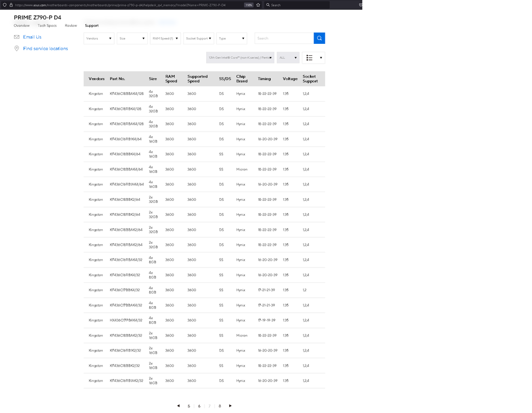
Task: Click the envelope icon beside Email Us
Action: coord(17,37)
